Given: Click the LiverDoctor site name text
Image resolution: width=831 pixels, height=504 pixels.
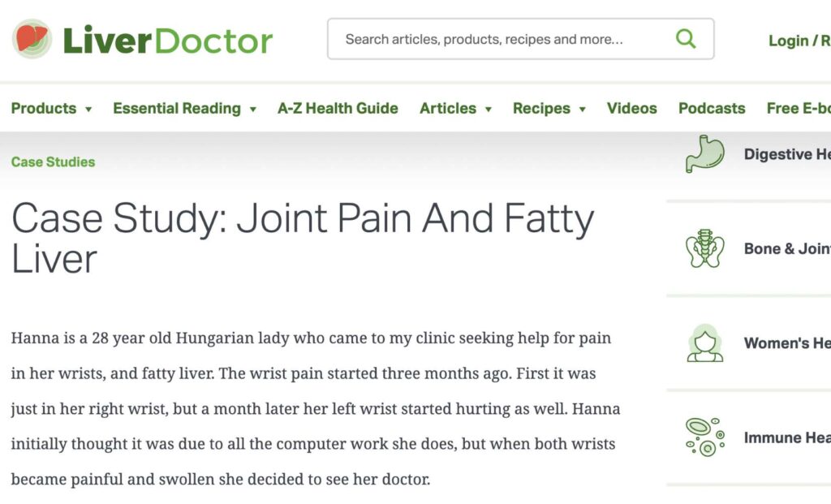Looking at the screenshot, I should (x=167, y=40).
